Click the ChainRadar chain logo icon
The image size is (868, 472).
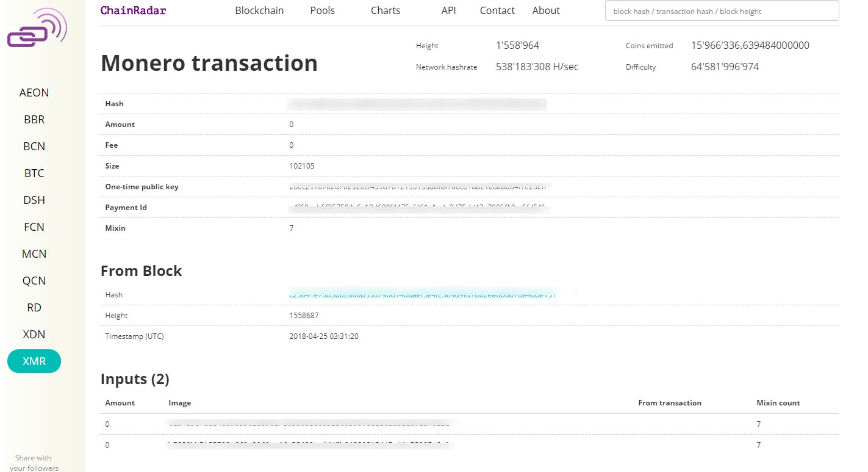37,27
